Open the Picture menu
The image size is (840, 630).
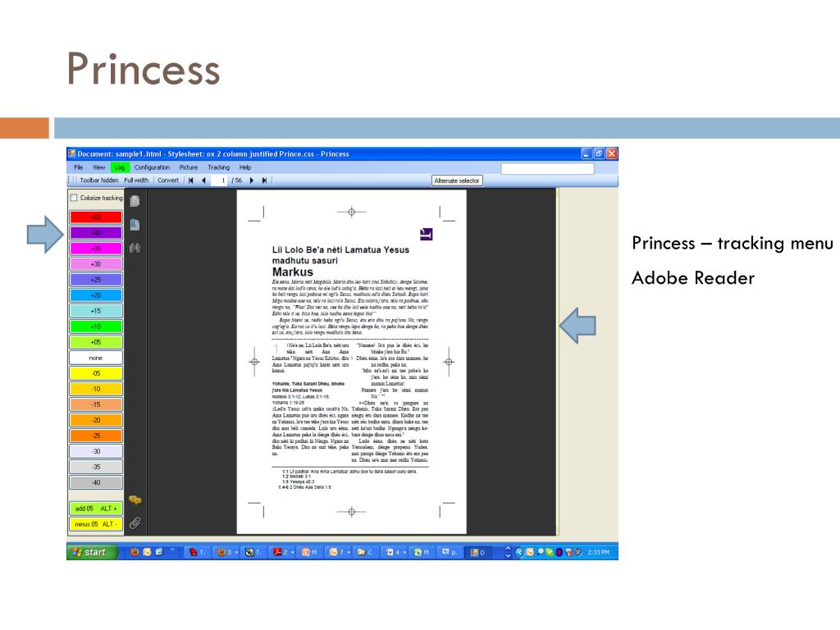point(189,167)
